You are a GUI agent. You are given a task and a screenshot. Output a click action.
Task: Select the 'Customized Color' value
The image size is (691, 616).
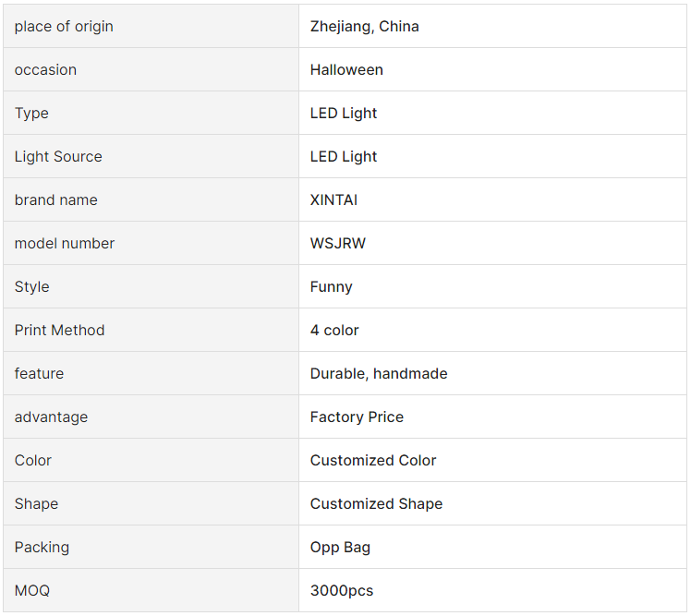click(x=373, y=461)
